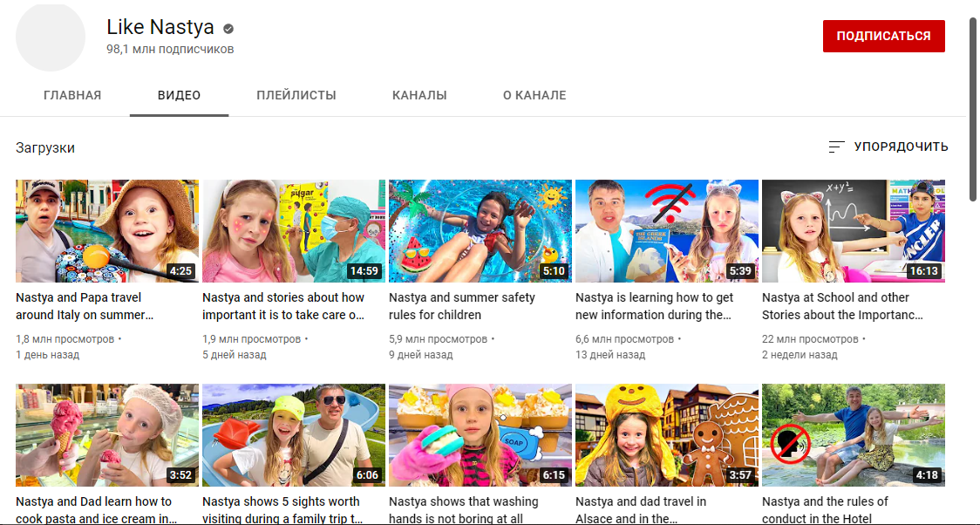
Task: Open the УПОРЯДОЧИТЬ sort menu
Action: coord(900,147)
